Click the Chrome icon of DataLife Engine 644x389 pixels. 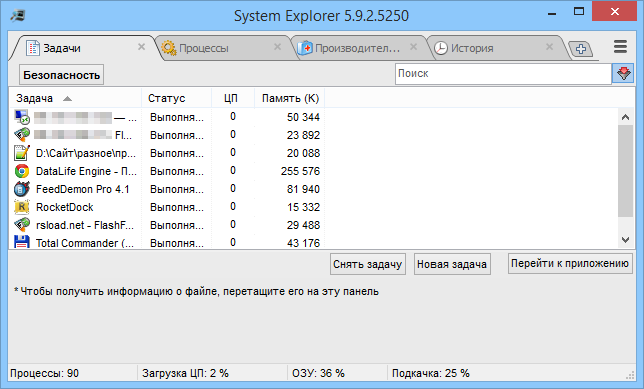(22, 171)
